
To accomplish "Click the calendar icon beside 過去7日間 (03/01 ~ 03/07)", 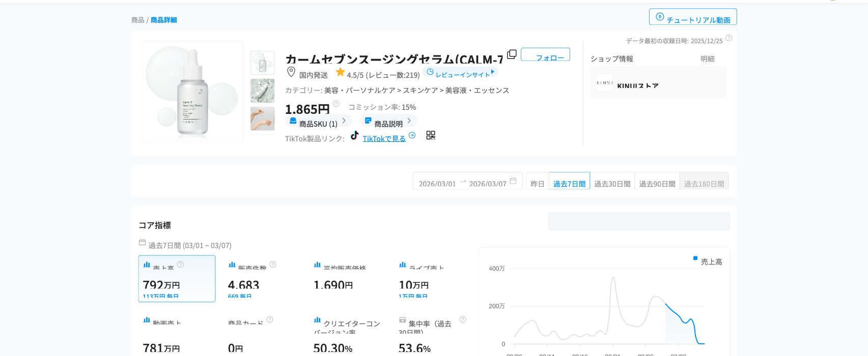I will click(142, 243).
